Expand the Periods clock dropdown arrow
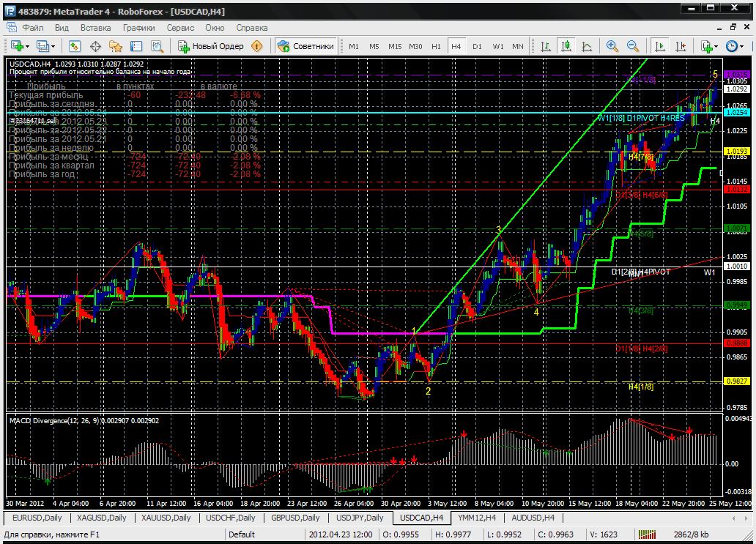 point(741,47)
